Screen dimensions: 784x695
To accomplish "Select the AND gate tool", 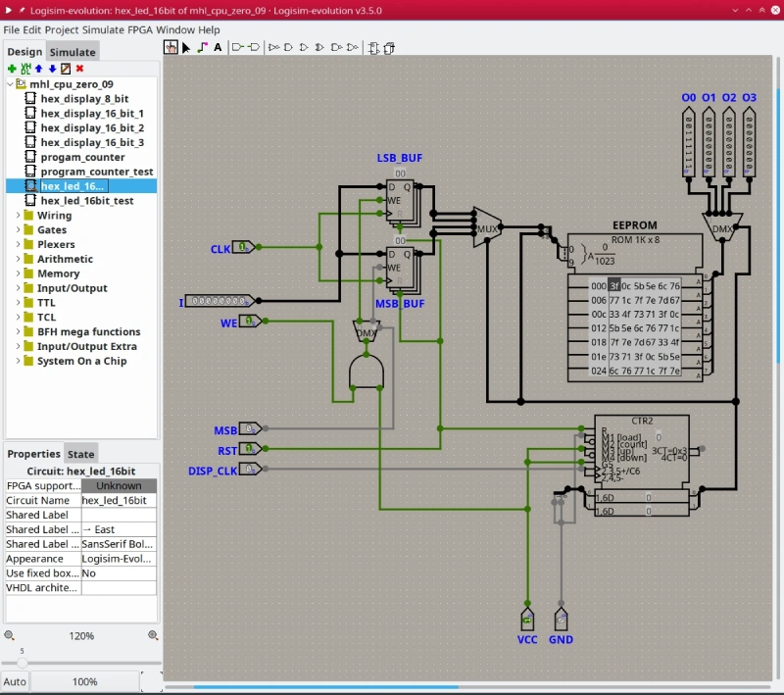I will [x=288, y=47].
